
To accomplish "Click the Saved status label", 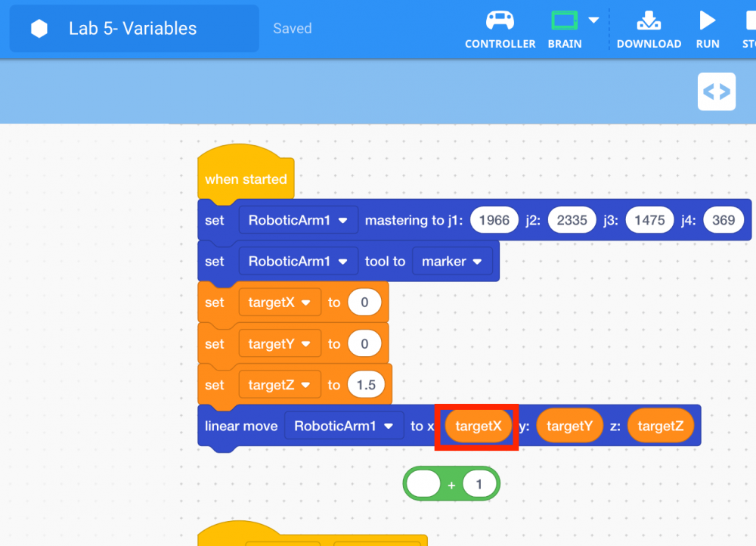I will tap(292, 29).
